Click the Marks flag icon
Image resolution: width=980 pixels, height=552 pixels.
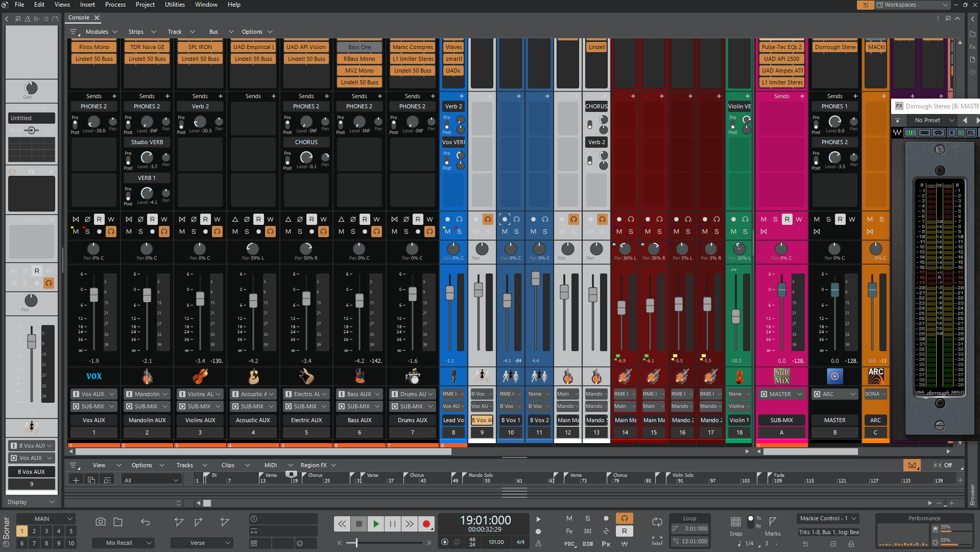point(773,521)
